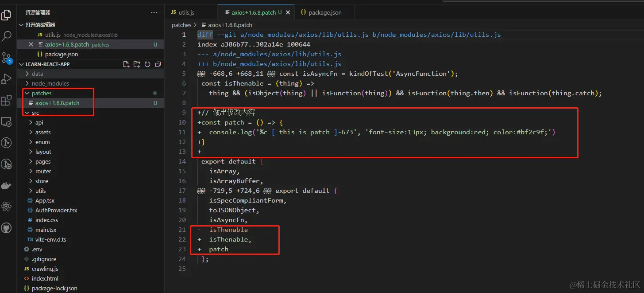Open the React atom activity bar icon
Viewport: 644px width, 293px height.
point(6,207)
